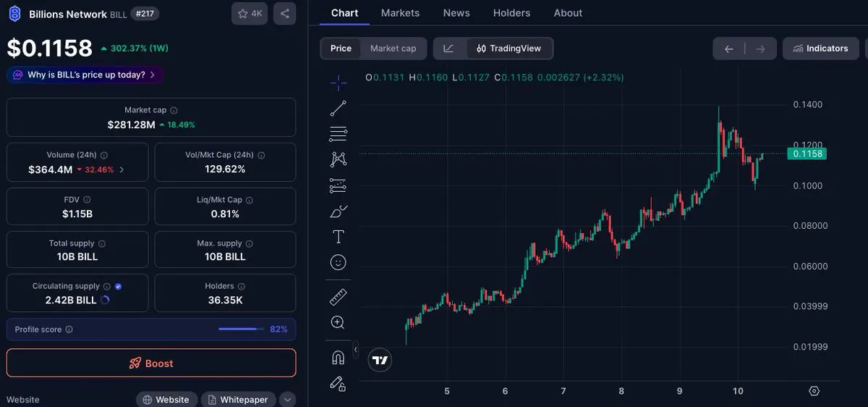
Task: Toggle lock drawings pencil-lock tool
Action: point(339,383)
